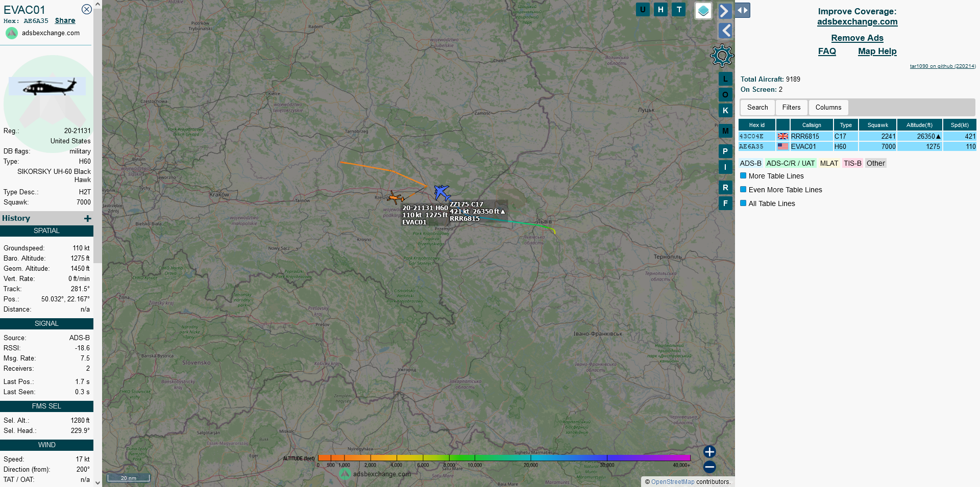Toggle the H map button
The height and width of the screenshot is (487, 980).
pyautogui.click(x=660, y=9)
